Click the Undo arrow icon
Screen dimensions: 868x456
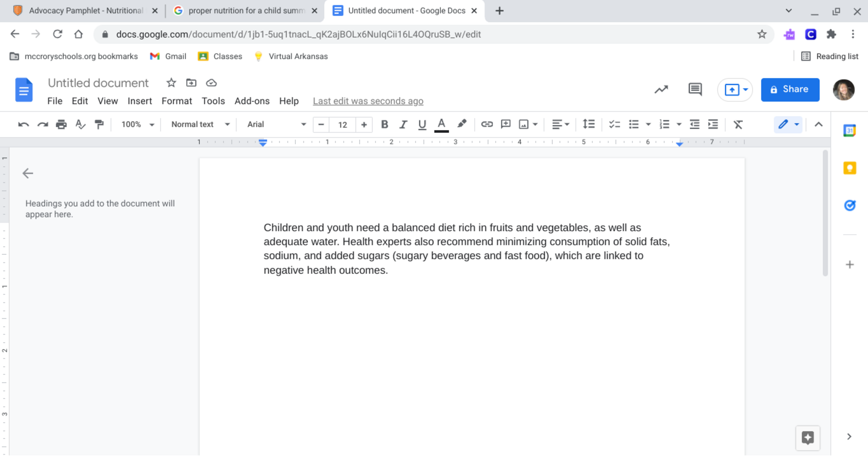click(x=23, y=124)
